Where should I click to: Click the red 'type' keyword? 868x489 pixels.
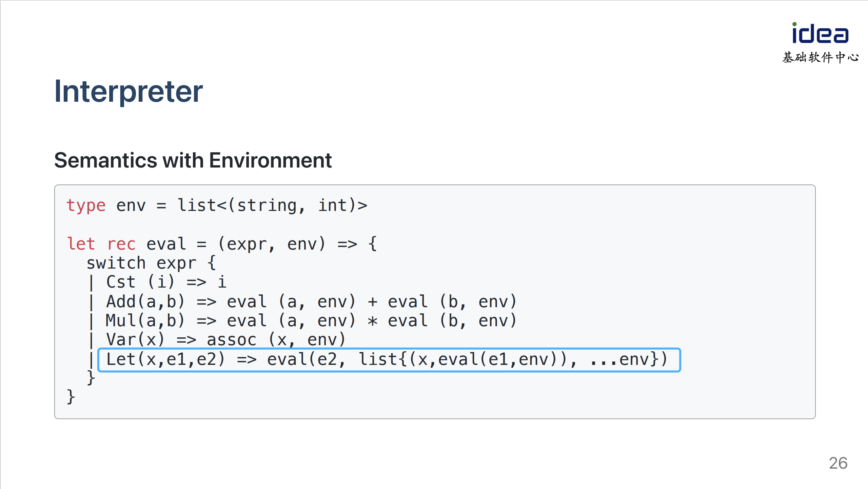pyautogui.click(x=86, y=206)
